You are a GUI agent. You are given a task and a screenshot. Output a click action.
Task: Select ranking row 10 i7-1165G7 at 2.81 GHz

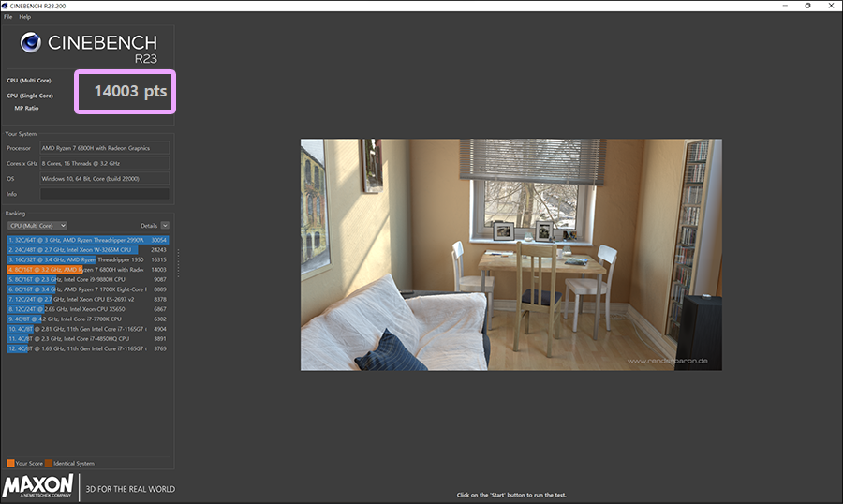88,329
